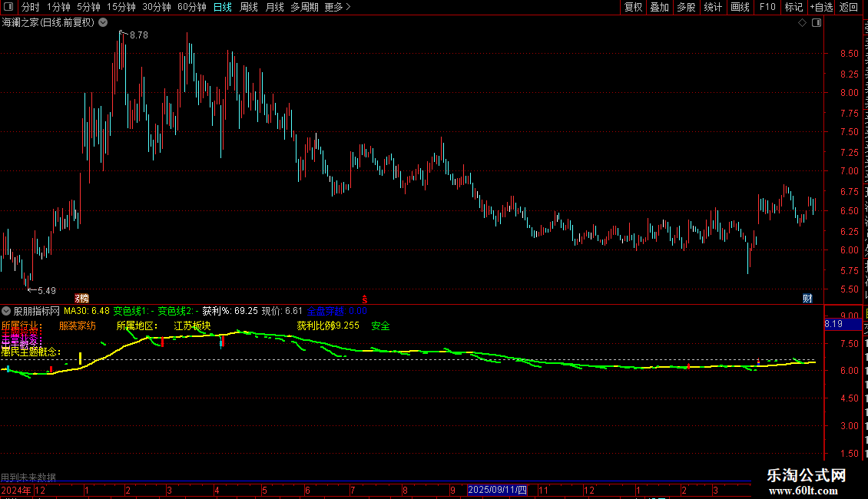The width and height of the screenshot is (868, 499).
Task: Select the 15分钟 period
Action: (x=121, y=7)
